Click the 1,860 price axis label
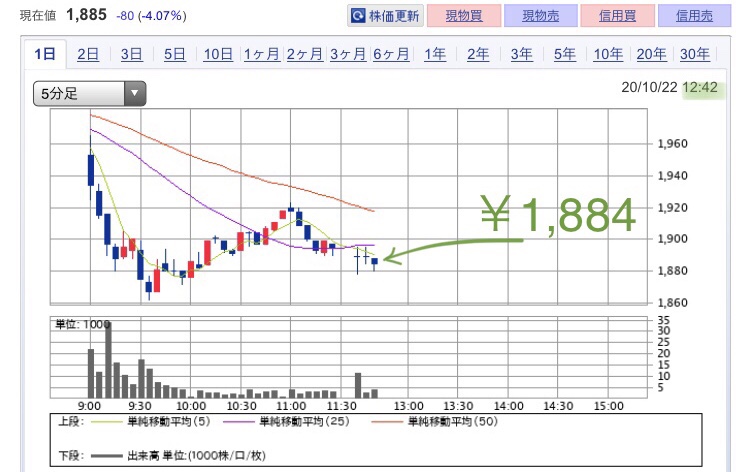Screen dimensions: 736x472 tap(673, 303)
